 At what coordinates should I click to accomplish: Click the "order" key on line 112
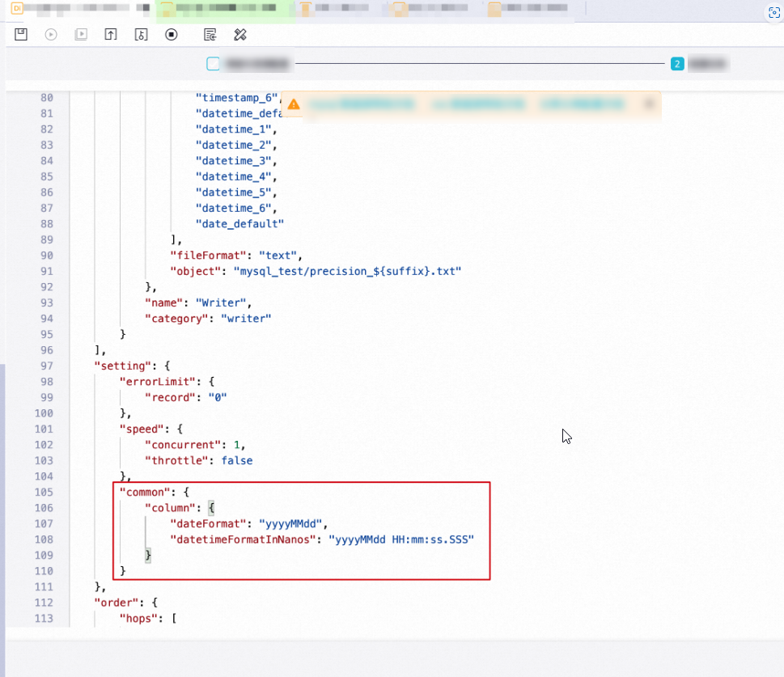(116, 603)
